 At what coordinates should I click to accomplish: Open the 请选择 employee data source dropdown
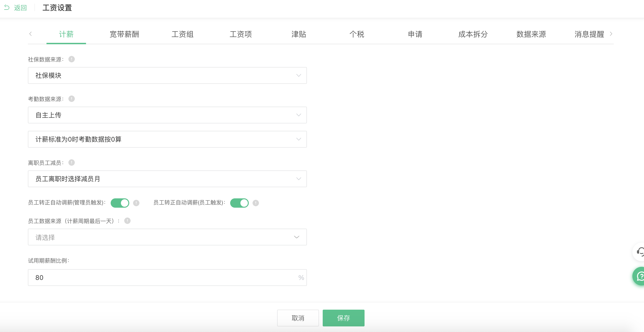[x=167, y=237]
